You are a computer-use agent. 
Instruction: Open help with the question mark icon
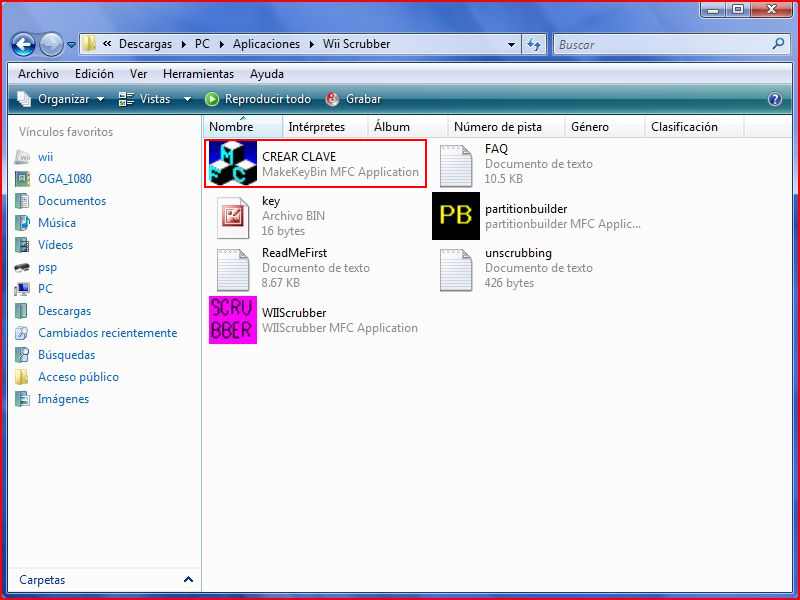click(x=775, y=99)
